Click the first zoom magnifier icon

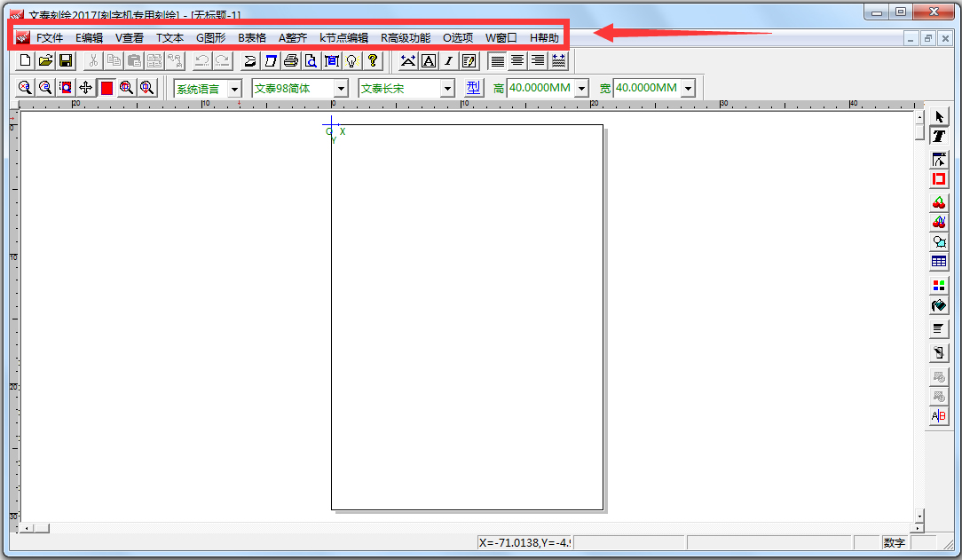tap(25, 88)
